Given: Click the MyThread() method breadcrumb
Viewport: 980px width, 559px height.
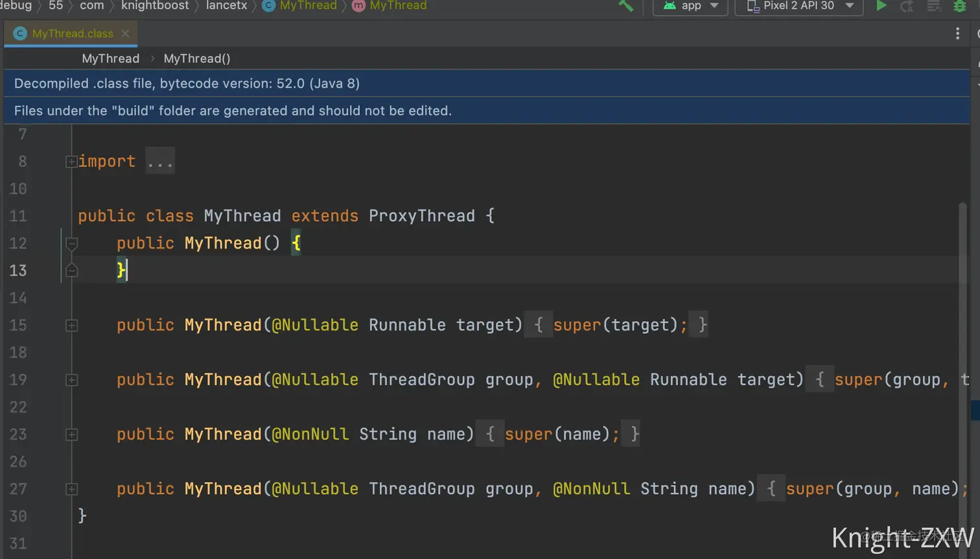Looking at the screenshot, I should (197, 58).
